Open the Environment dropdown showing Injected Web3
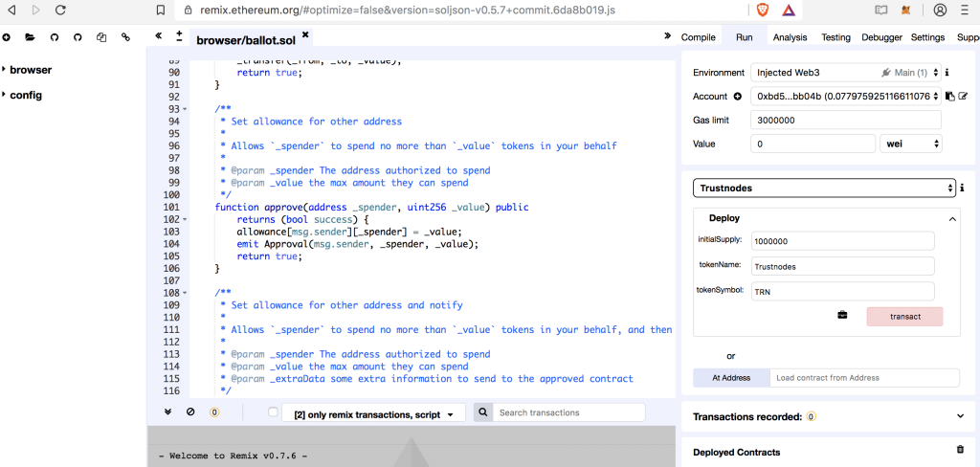The height and width of the screenshot is (467, 980). 844,73
